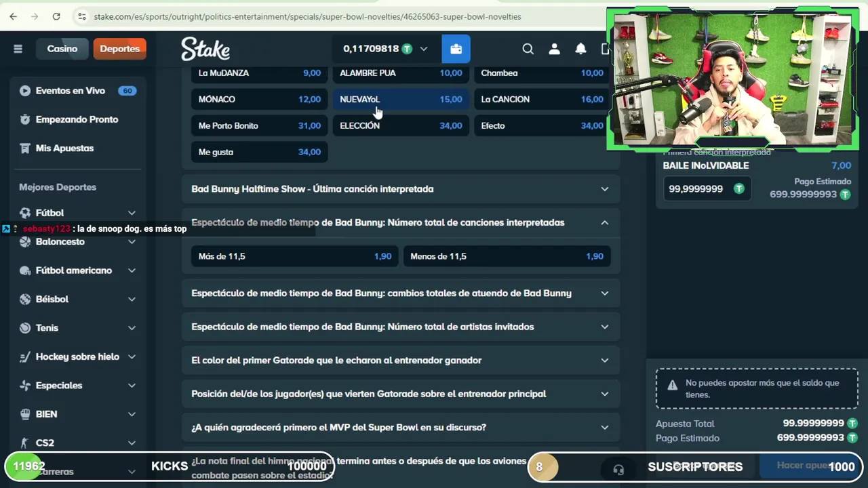This screenshot has height=488, width=868.
Task: Click BAILE INoLVIDABLE bet slip selection
Action: tap(706, 165)
